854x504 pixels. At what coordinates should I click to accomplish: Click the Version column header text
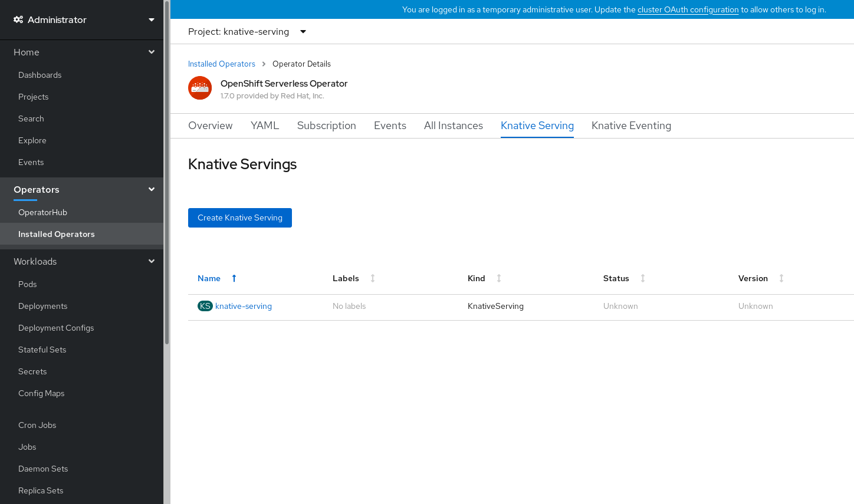coord(753,278)
